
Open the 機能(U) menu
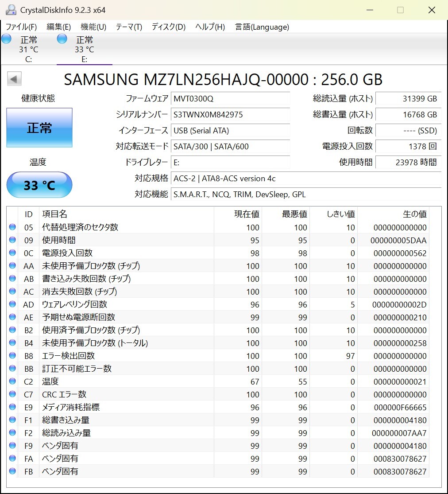click(93, 27)
